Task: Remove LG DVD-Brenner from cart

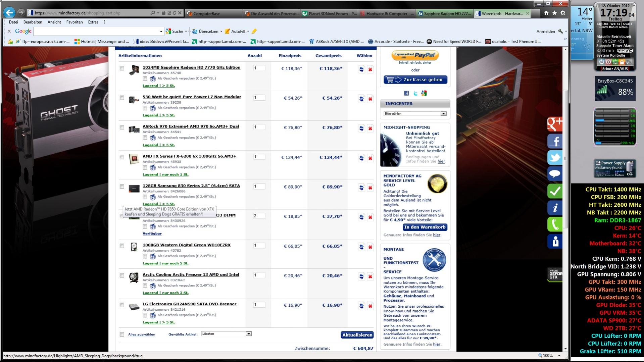Action: tap(370, 306)
